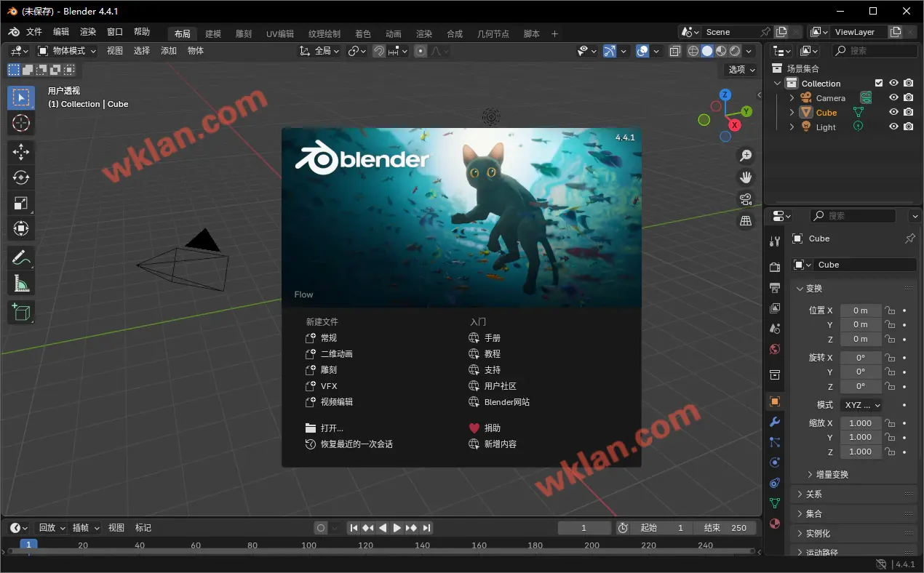
Task: Select the Box Select tool
Action: (x=21, y=97)
